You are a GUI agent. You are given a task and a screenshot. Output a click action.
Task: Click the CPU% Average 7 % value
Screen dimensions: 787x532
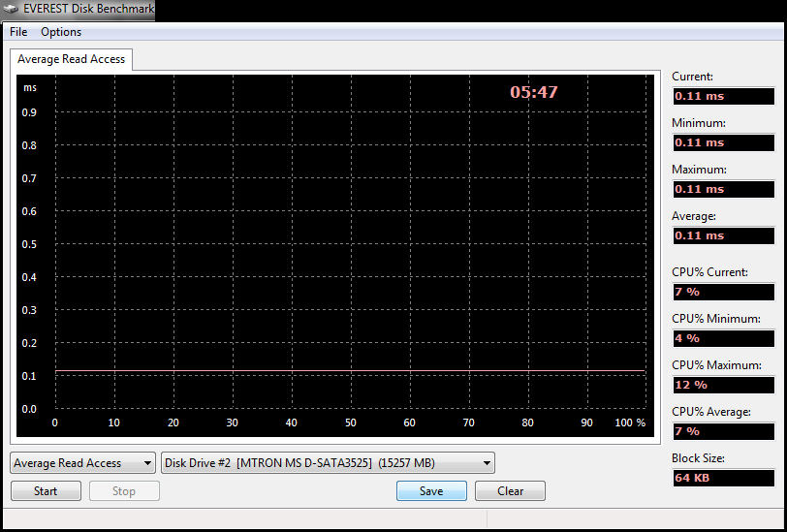tap(724, 431)
